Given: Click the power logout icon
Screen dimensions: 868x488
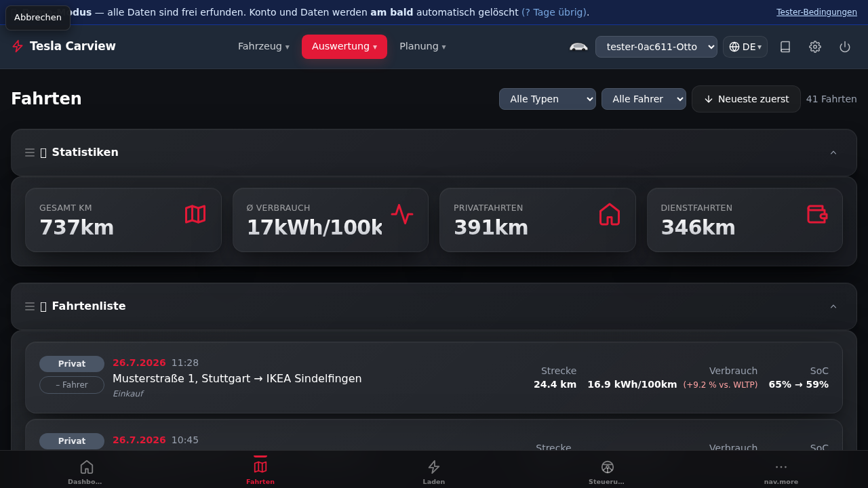Looking at the screenshot, I should 845,47.
